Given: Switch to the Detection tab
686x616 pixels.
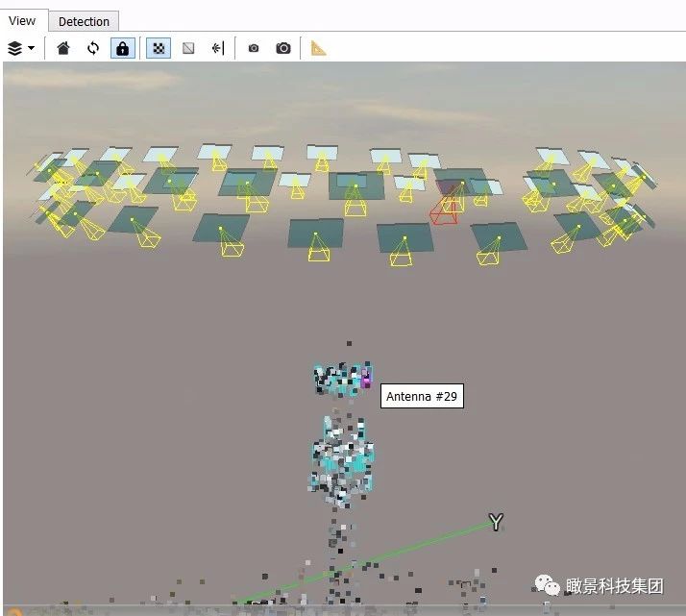Looking at the screenshot, I should click(x=84, y=21).
